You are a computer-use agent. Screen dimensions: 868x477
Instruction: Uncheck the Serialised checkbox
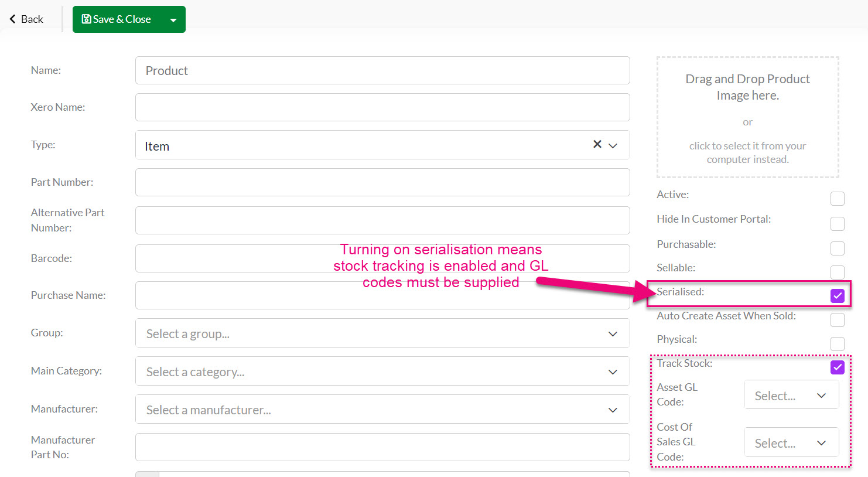tap(838, 296)
